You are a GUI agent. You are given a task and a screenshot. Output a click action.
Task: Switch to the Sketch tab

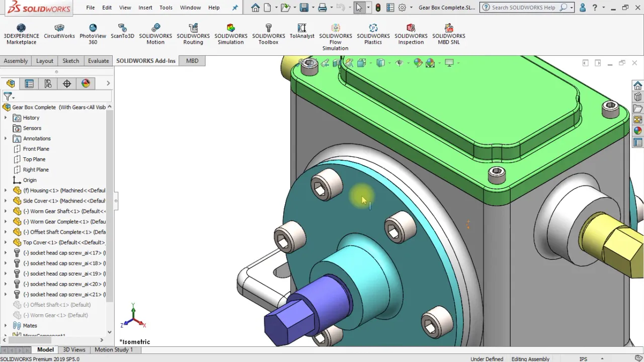tap(71, 61)
